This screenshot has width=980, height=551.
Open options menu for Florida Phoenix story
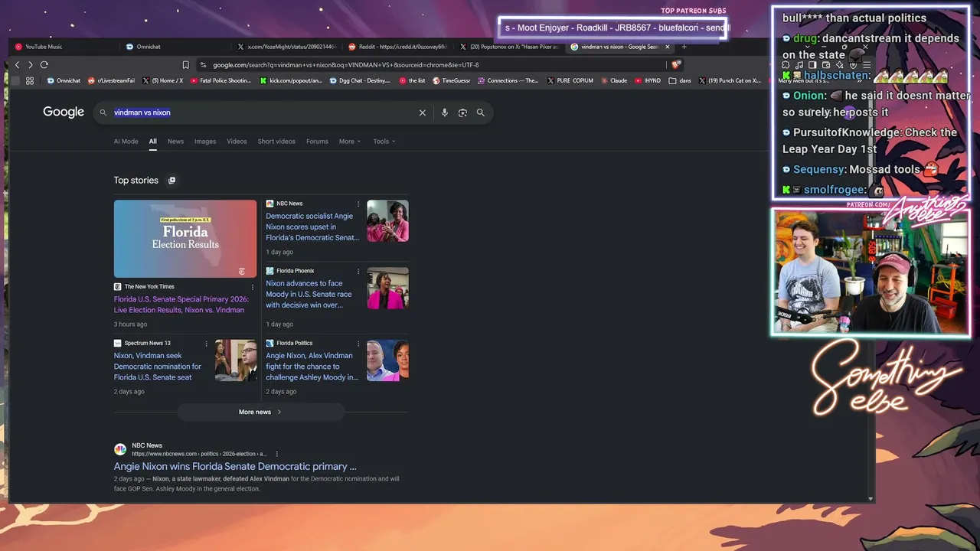click(358, 271)
